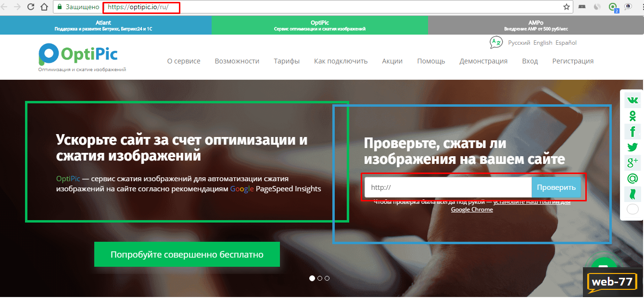644x298 pixels.
Task: Open the 'Возможности' menu item
Action: click(x=237, y=61)
